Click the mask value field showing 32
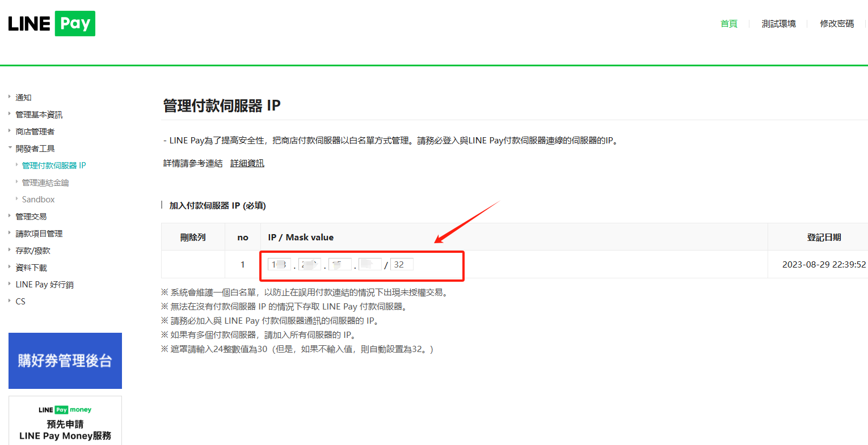 click(402, 264)
